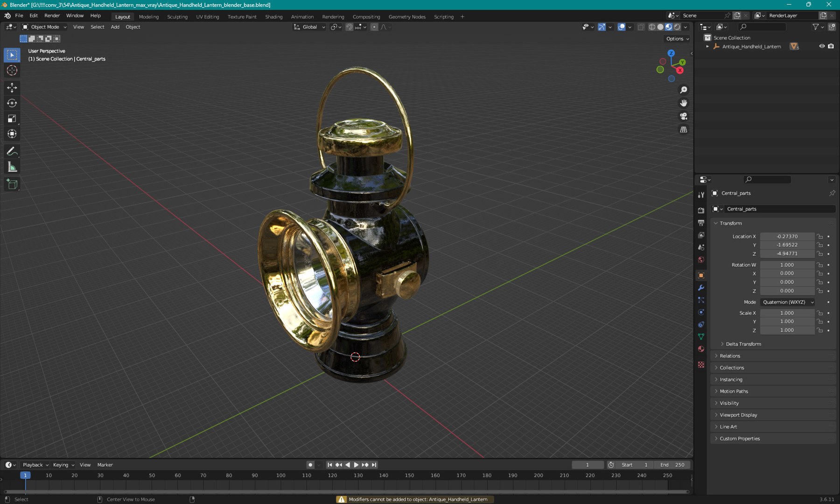Play the animation forward
The height and width of the screenshot is (504, 840).
point(356,465)
